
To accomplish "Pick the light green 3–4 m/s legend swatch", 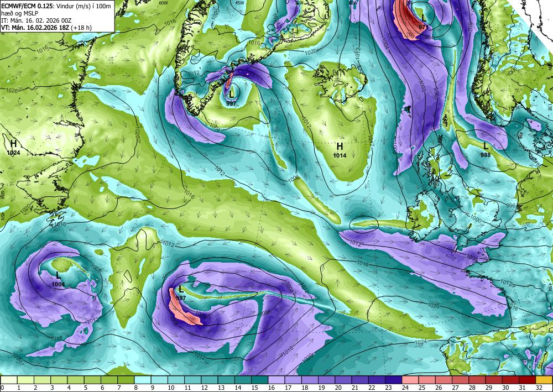I will [59, 380].
